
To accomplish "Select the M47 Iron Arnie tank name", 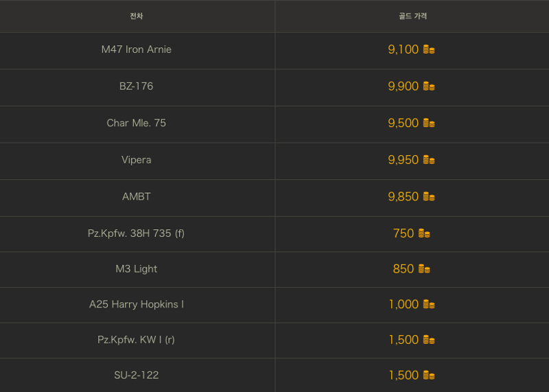I will tap(136, 49).
